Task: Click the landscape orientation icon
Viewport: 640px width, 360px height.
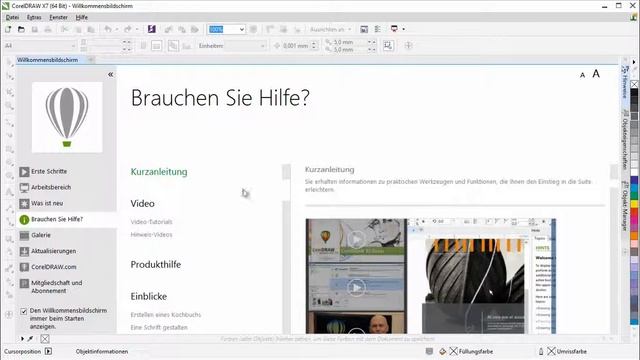Action: point(156,46)
